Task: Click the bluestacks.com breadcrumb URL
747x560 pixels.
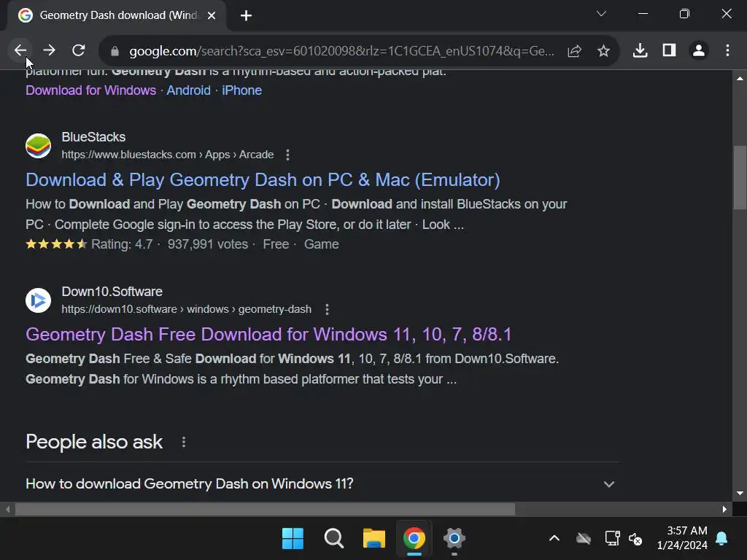Action: 168,155
